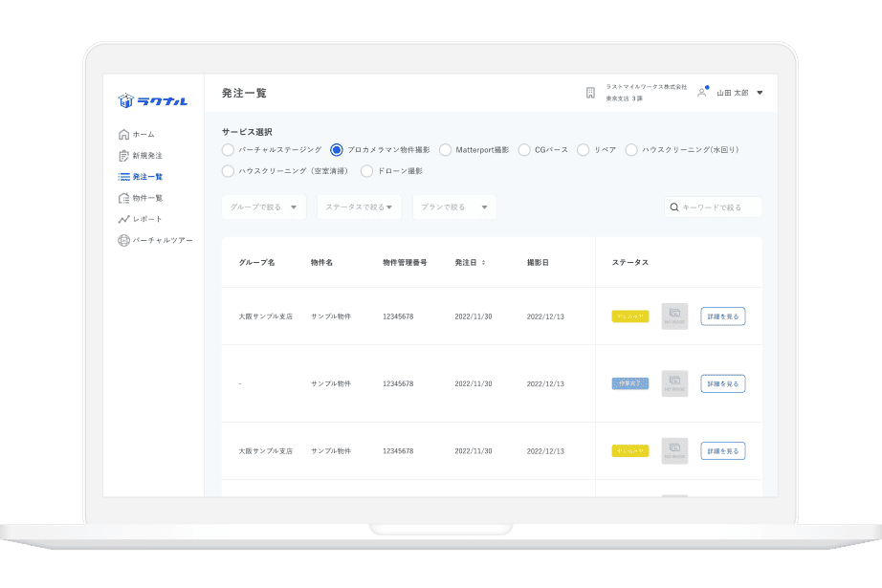882x588 pixels.
Task: Click the ラクナル logo icon
Action: [x=125, y=100]
